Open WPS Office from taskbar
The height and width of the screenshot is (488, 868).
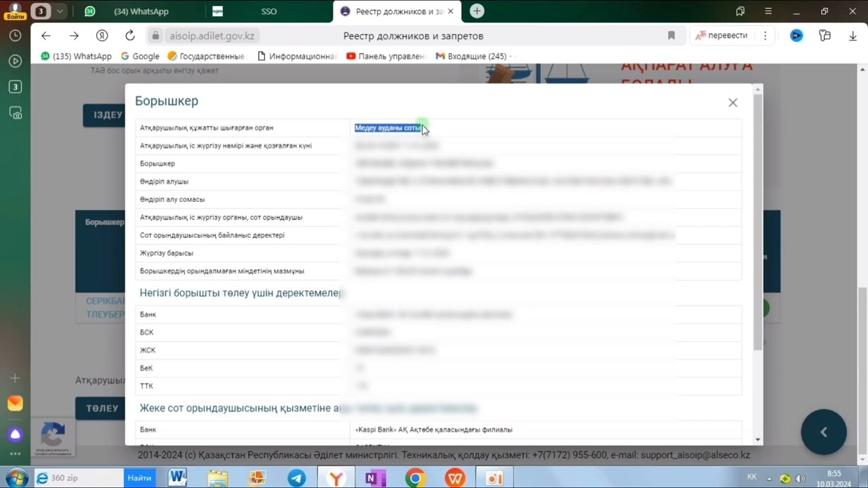tap(455, 478)
